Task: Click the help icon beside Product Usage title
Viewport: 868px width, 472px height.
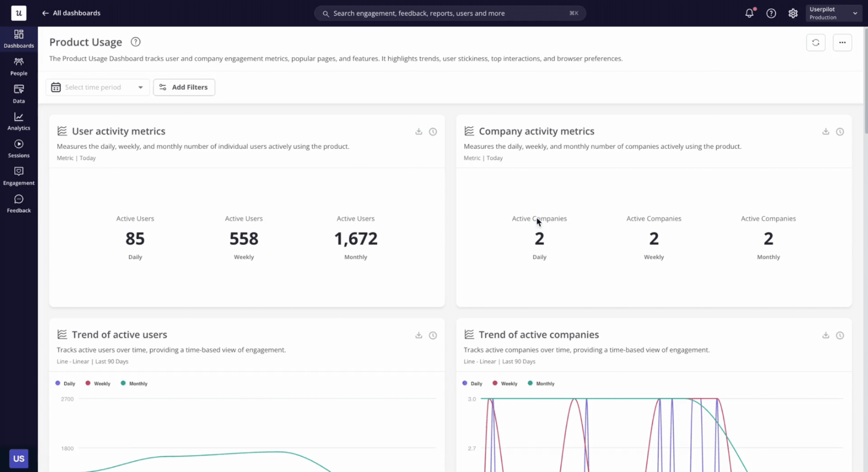Action: [x=136, y=42]
